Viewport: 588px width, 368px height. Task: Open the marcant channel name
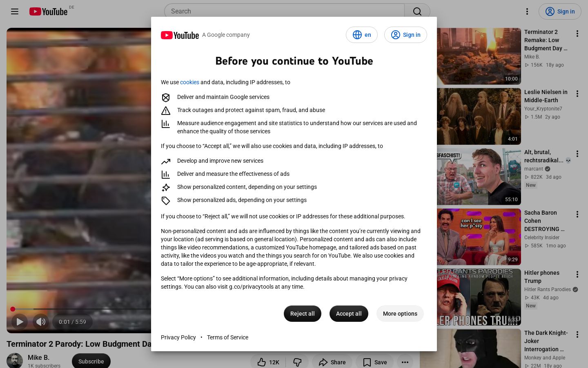coord(534,169)
